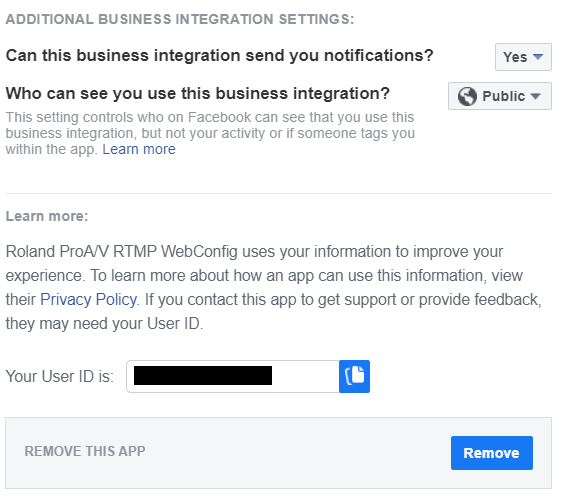Click the Roland ProA/V RTMP WebConfig paragraph
This screenshot has height=499, width=562.
pos(273,287)
